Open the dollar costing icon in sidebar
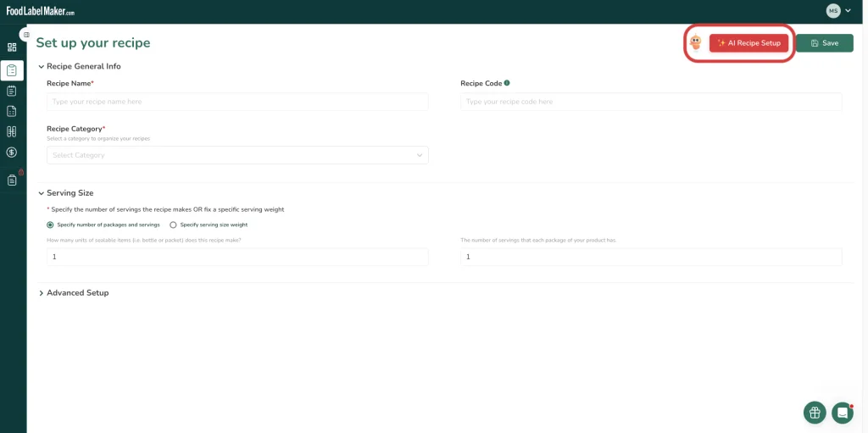This screenshot has width=868, height=433. [12, 153]
